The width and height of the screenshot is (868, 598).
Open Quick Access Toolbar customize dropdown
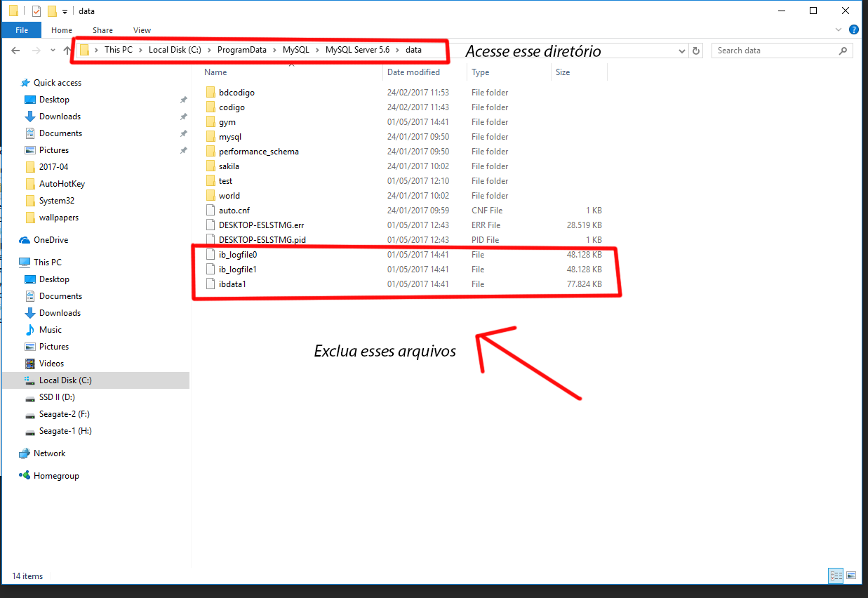[x=65, y=11]
